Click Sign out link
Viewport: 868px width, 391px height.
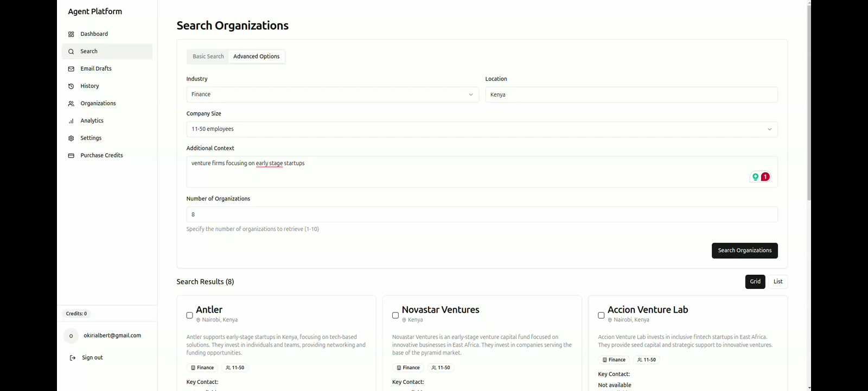(92, 358)
